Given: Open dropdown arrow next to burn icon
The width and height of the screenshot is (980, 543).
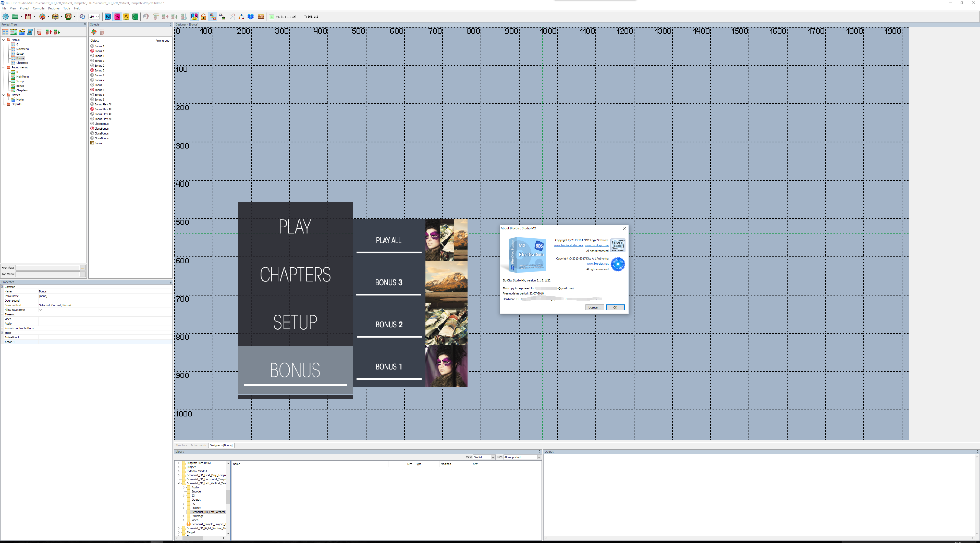Looking at the screenshot, I should point(49,17).
